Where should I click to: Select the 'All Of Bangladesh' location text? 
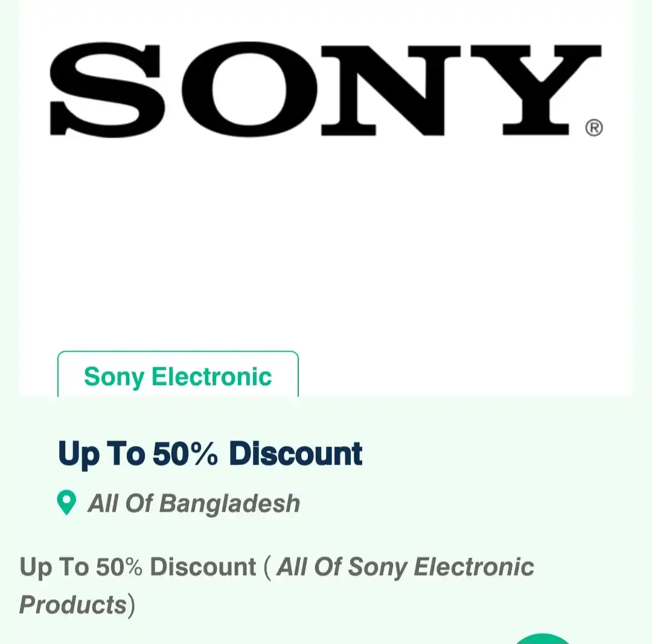point(194,503)
